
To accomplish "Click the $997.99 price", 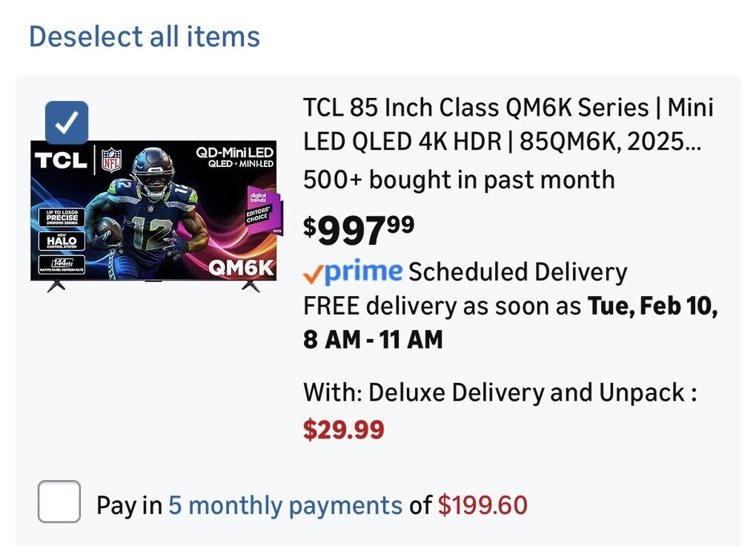I will 359,230.
